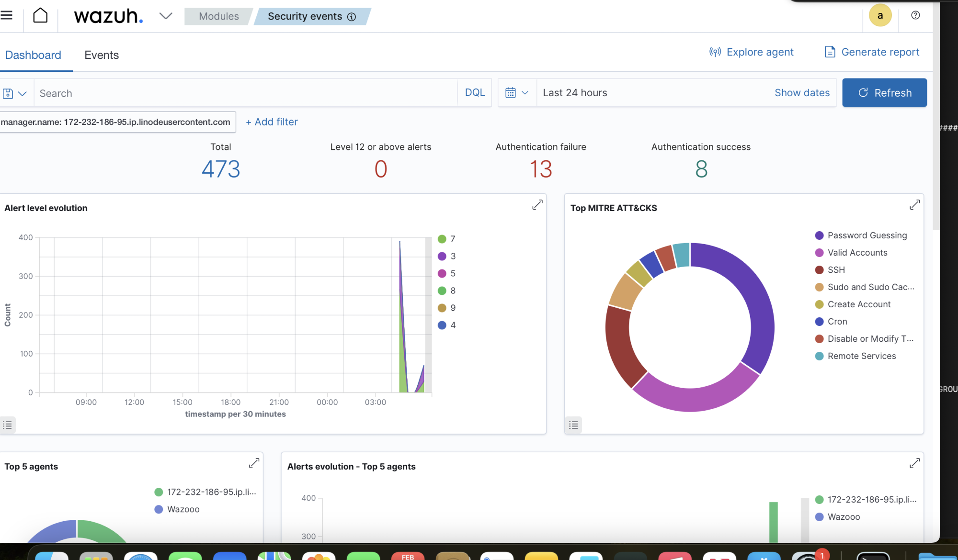958x560 pixels.
Task: Select Valid Accounts legend item
Action: click(x=851, y=253)
